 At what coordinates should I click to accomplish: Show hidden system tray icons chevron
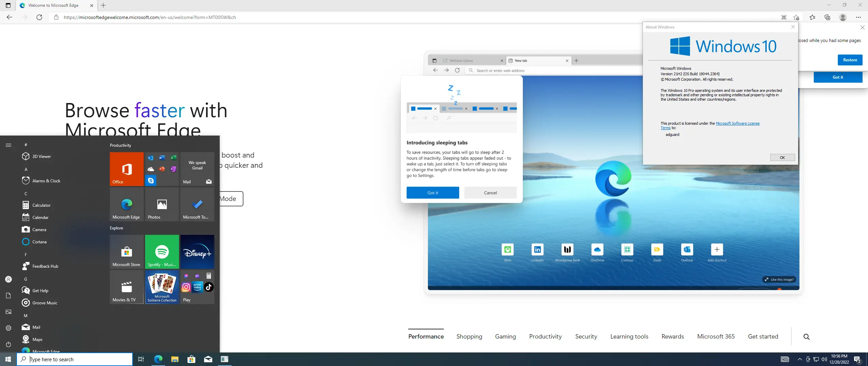(800, 359)
